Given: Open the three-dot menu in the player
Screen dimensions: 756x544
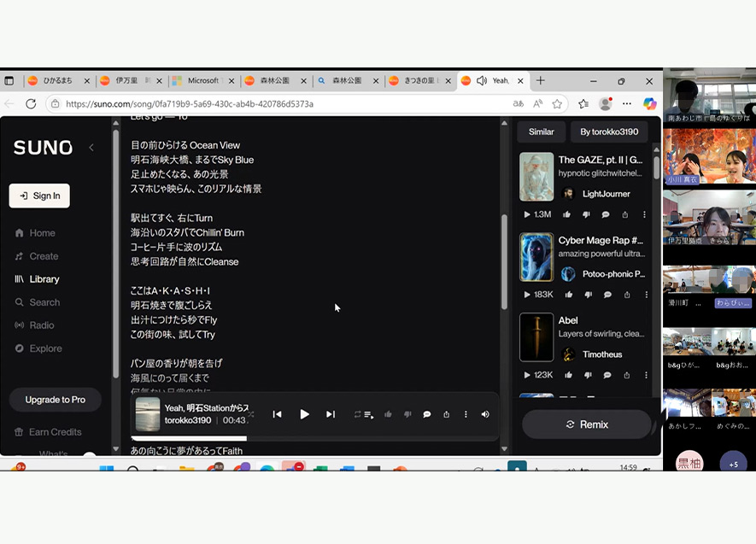Looking at the screenshot, I should click(x=466, y=414).
